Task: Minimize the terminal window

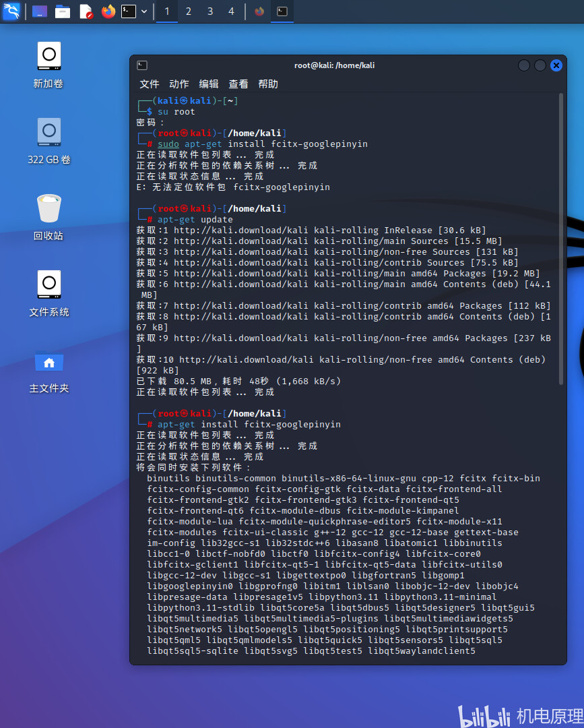Action: point(523,65)
